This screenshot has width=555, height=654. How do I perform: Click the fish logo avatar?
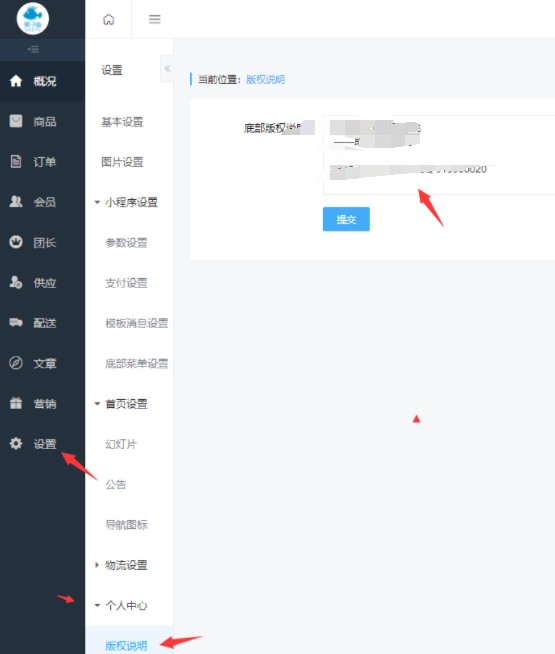click(x=33, y=18)
